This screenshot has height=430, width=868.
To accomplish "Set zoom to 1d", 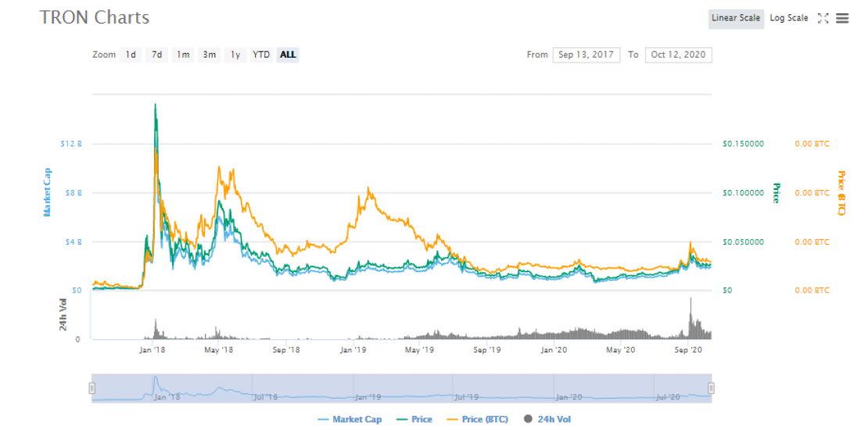I will click(x=131, y=55).
